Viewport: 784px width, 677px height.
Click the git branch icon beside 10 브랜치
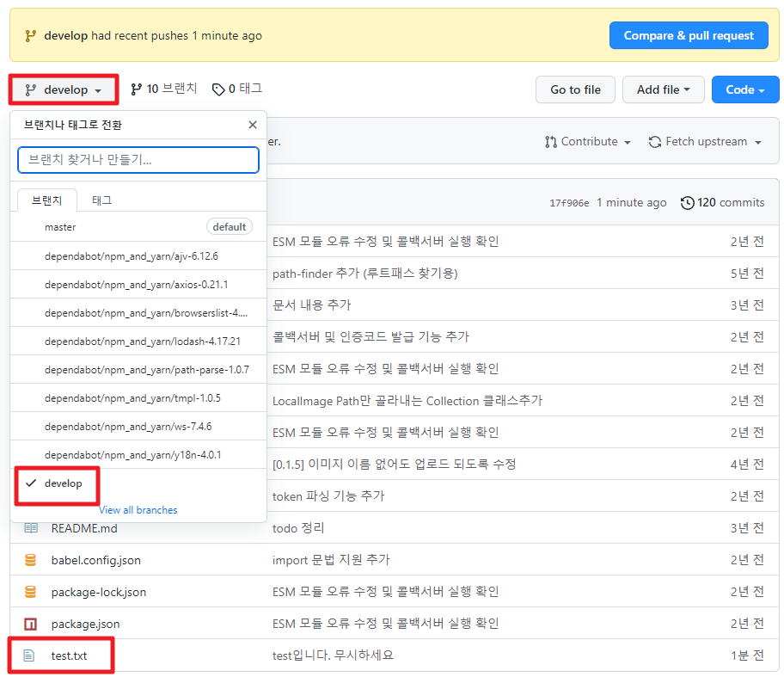[136, 89]
